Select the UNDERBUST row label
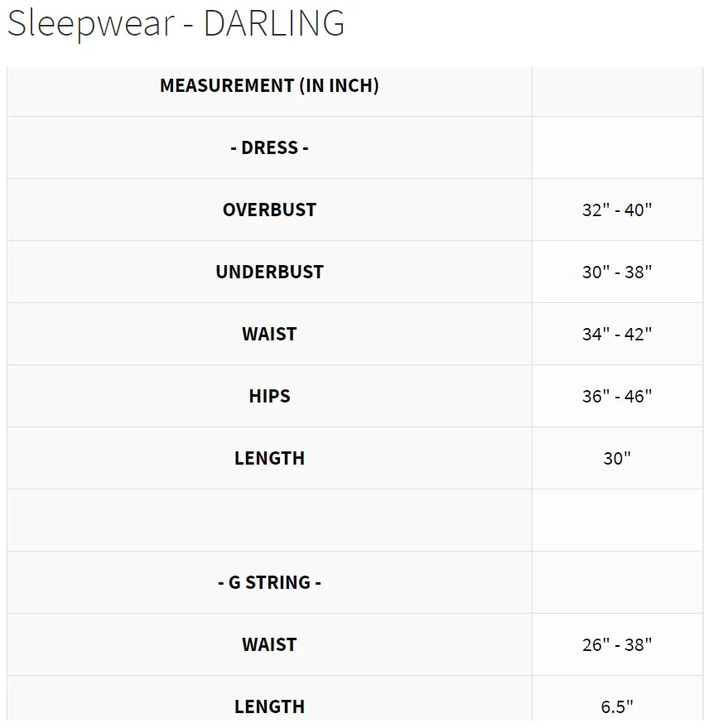This screenshot has height=728, width=704. tap(269, 272)
